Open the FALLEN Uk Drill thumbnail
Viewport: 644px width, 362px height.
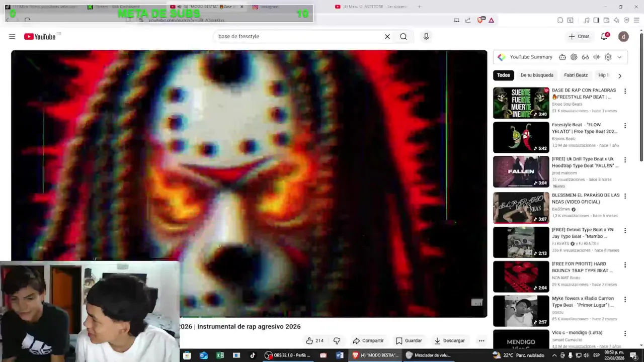[521, 171]
